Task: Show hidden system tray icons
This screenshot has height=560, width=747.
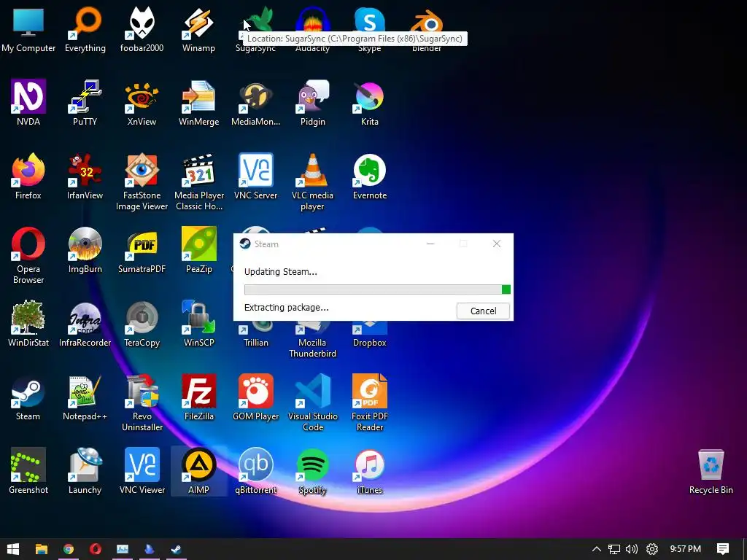Action: click(596, 549)
